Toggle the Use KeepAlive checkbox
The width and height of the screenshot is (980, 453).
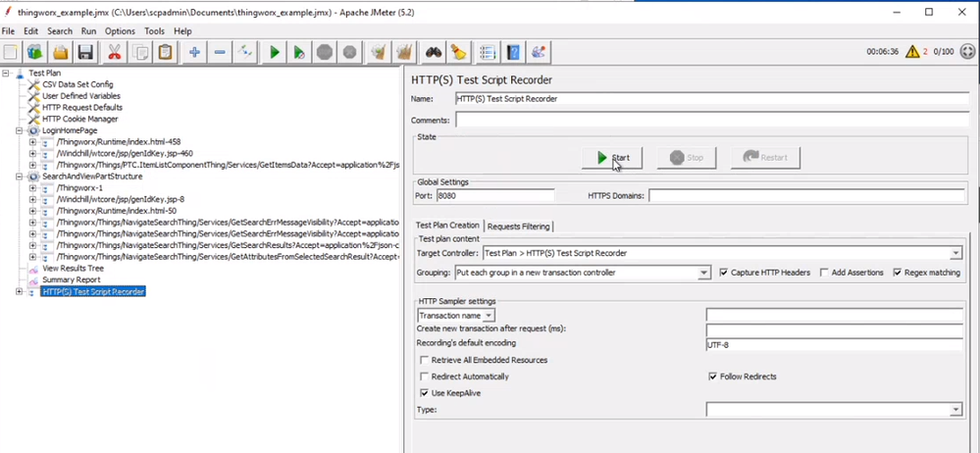425,393
